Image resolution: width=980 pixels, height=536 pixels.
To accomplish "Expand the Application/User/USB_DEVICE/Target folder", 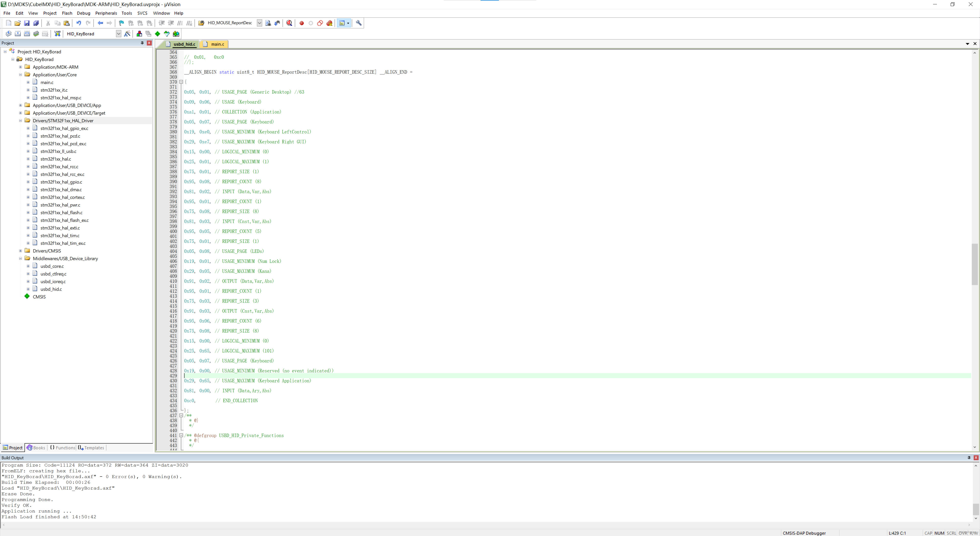I will [x=20, y=113].
